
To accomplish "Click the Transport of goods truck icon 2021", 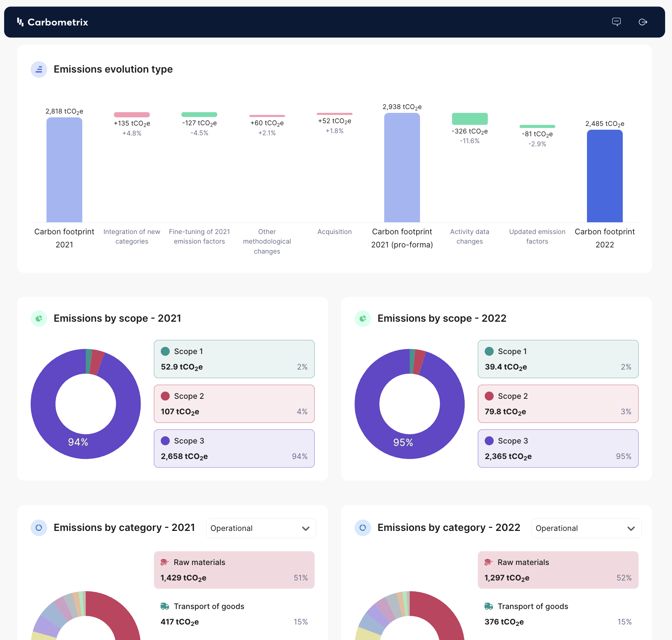I will tap(165, 606).
